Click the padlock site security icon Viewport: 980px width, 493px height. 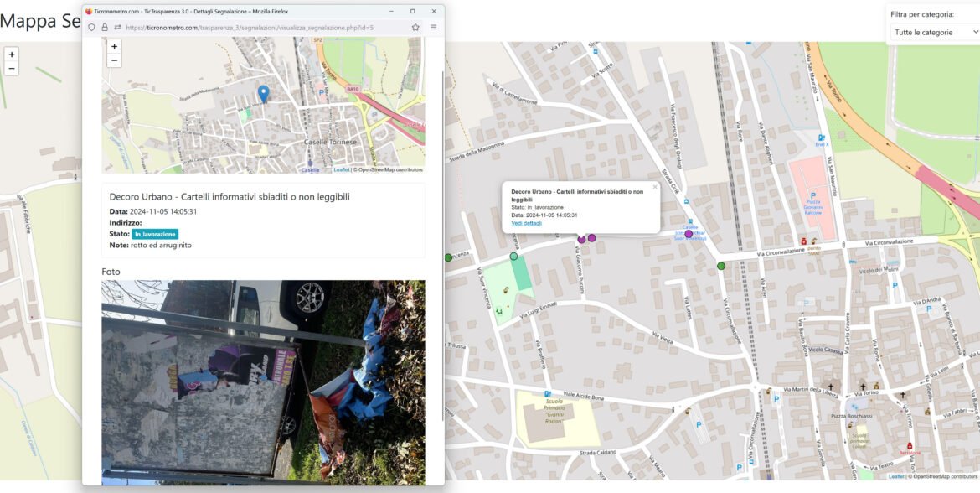tap(104, 27)
